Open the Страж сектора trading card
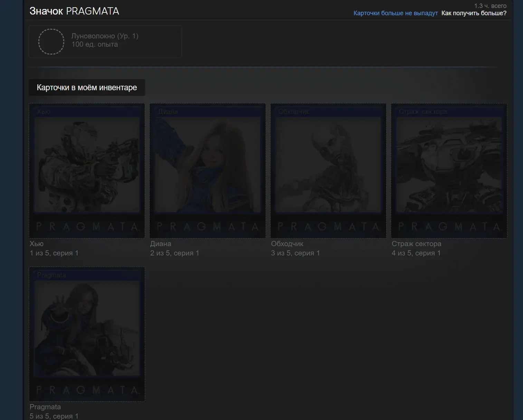 click(449, 171)
